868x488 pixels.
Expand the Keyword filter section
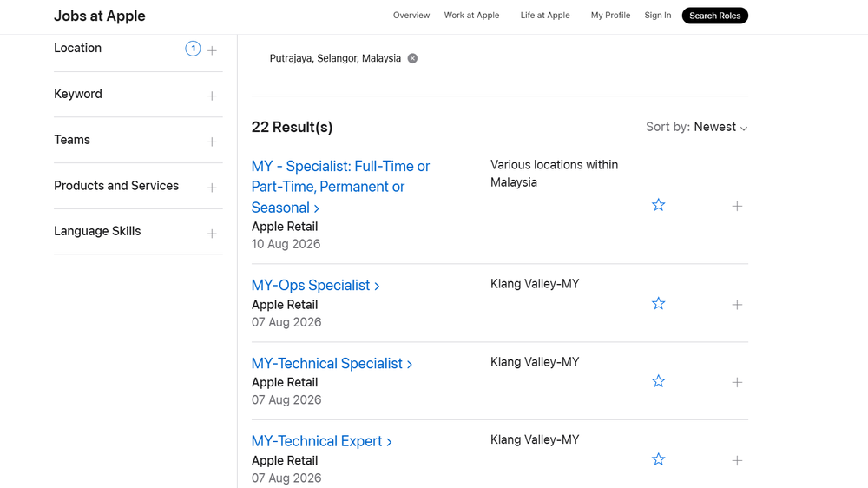(212, 96)
